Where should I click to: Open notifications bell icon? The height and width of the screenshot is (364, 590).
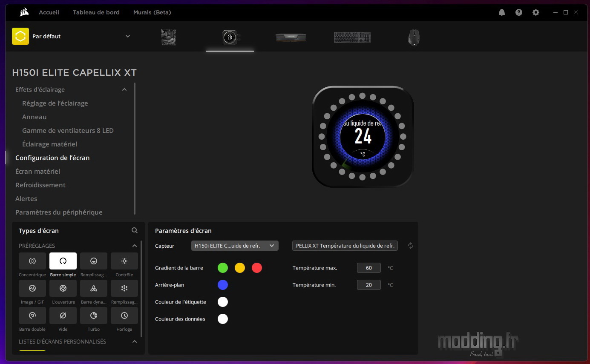(x=502, y=12)
